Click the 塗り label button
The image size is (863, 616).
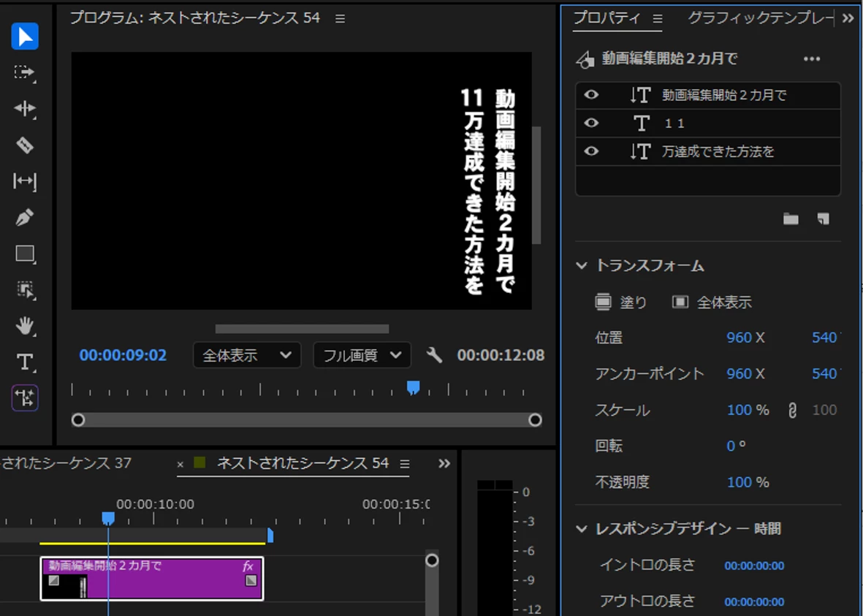point(633,303)
